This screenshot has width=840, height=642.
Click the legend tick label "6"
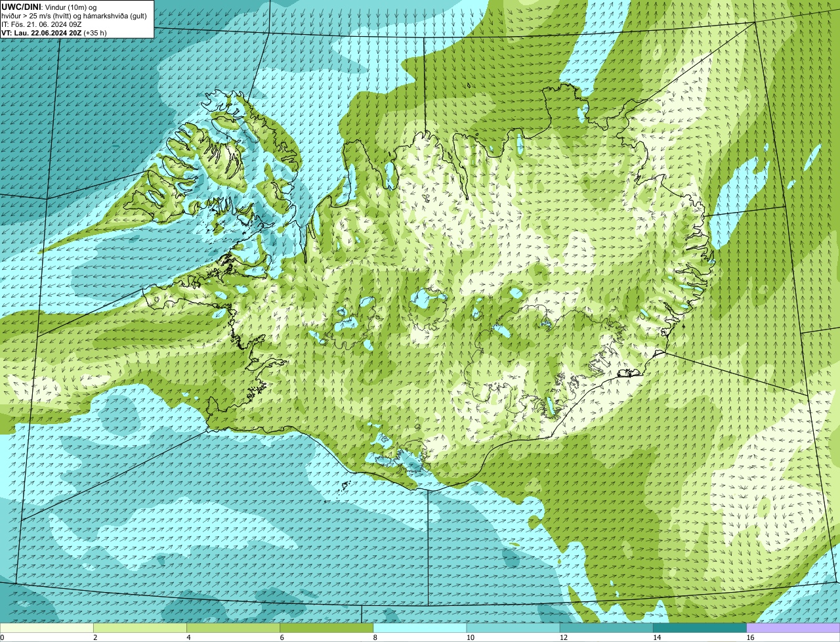click(282, 637)
